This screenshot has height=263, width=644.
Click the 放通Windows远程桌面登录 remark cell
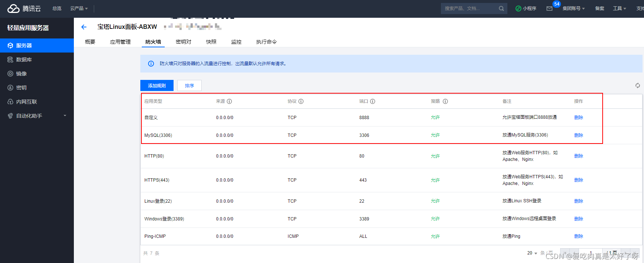tap(529, 219)
